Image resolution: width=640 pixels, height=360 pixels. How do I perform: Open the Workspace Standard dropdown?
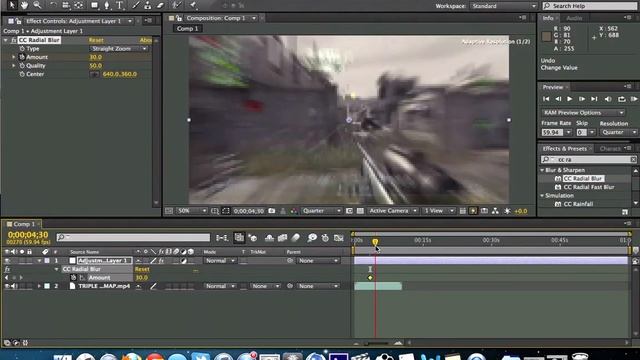tap(504, 6)
